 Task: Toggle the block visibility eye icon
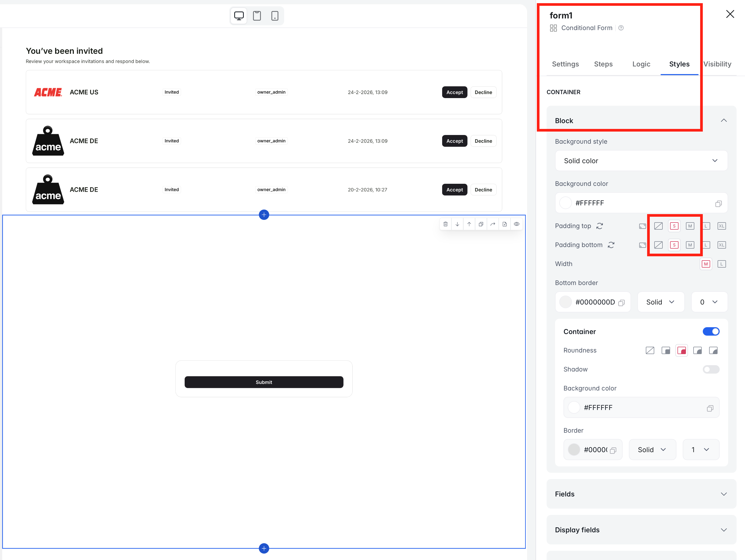(x=516, y=224)
